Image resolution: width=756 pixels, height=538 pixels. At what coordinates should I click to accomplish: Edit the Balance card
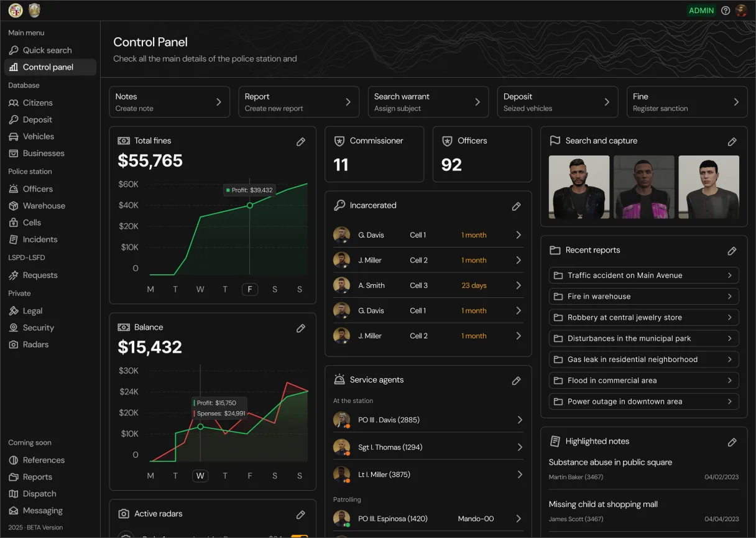coord(301,328)
